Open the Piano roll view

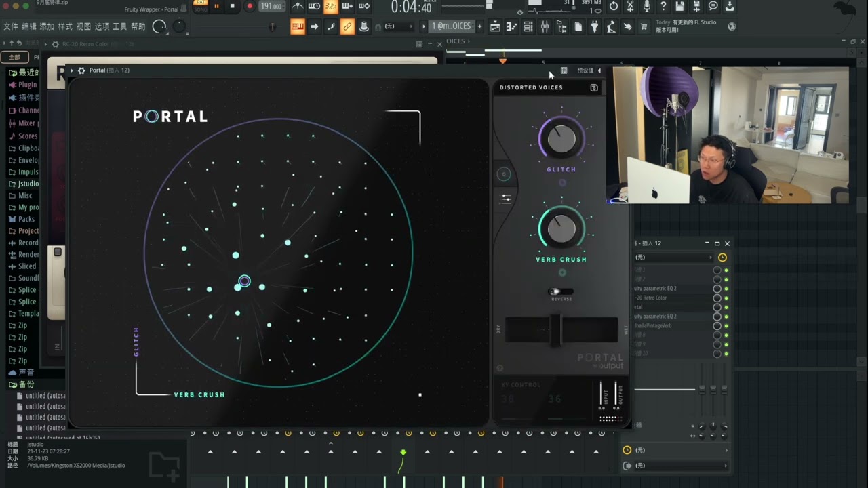[x=511, y=26]
